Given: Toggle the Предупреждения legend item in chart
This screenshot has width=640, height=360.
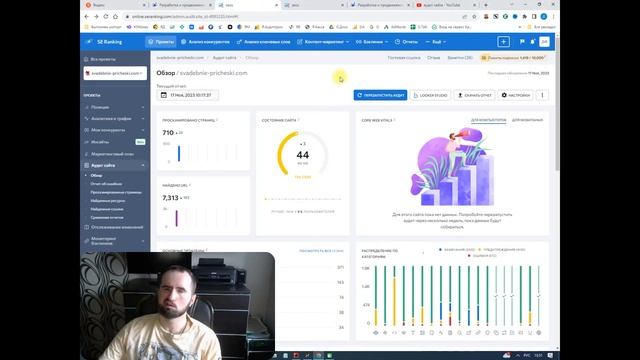Looking at the screenshot, I should pyautogui.click(x=502, y=249).
